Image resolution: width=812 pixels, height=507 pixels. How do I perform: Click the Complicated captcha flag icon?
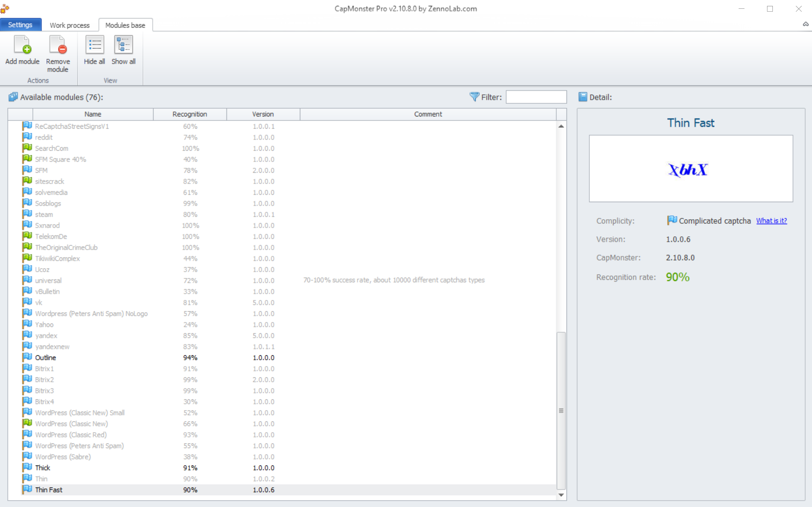[x=672, y=220]
